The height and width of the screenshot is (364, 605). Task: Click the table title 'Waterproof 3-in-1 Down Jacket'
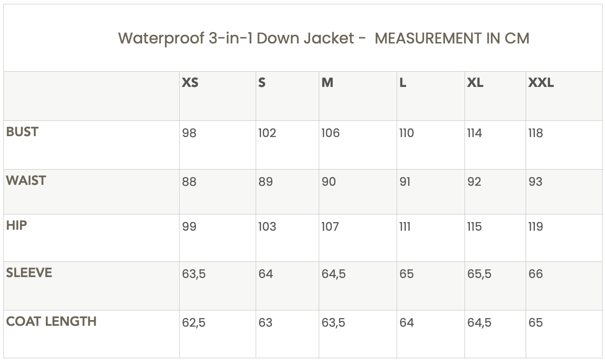236,38
